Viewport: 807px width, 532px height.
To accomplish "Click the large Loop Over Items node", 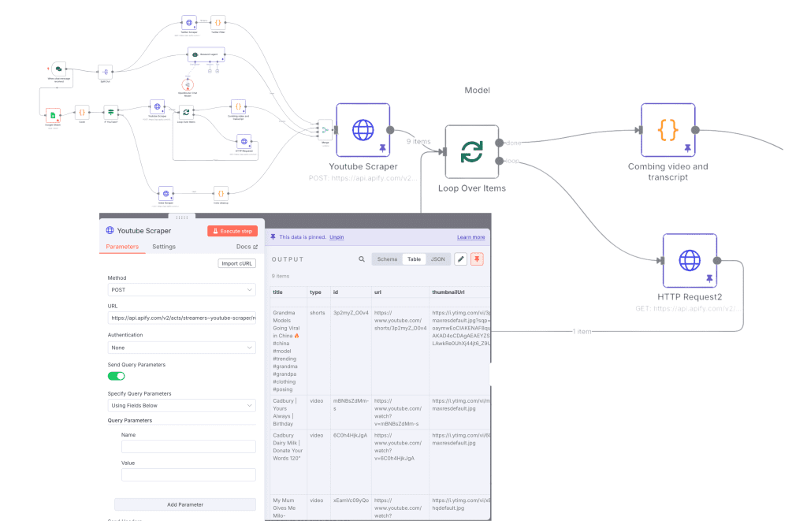I will pos(472,152).
